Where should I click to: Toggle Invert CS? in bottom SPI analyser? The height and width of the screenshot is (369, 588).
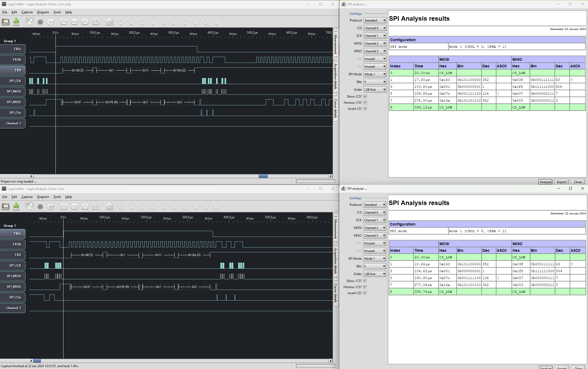(365, 293)
